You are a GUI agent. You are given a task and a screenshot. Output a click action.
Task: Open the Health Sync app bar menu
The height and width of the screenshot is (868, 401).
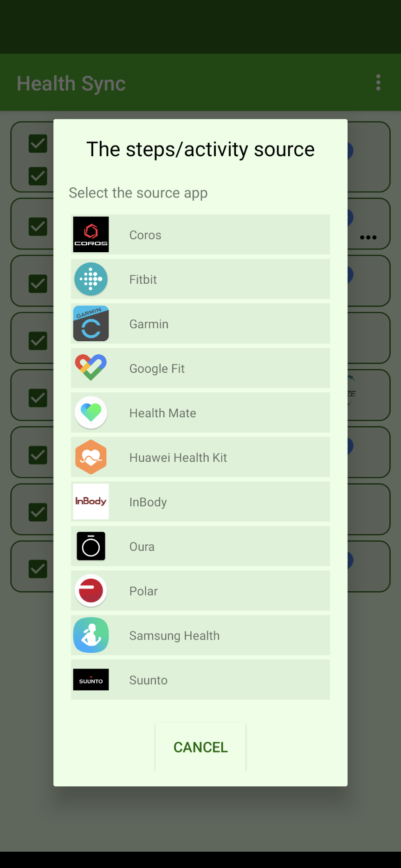pyautogui.click(x=378, y=82)
